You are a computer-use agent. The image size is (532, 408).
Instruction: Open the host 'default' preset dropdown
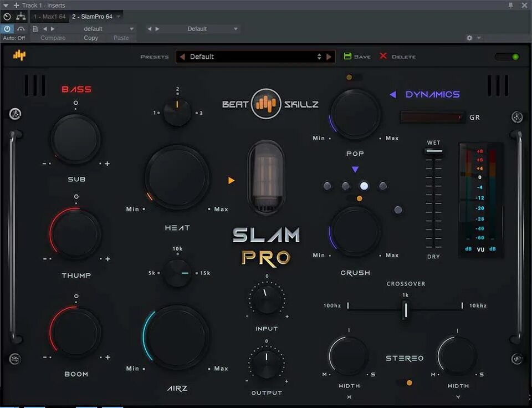[96, 29]
